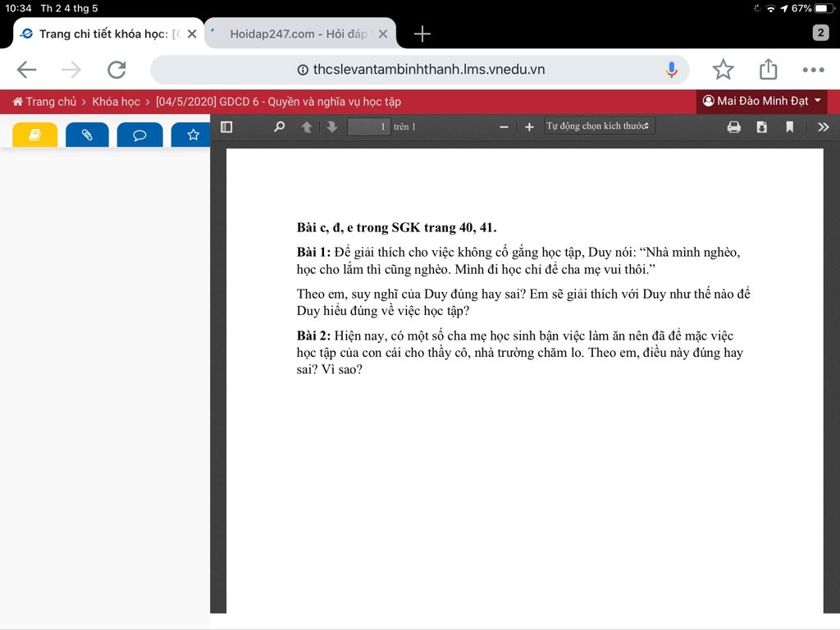Screen dimensions: 840x630
Task: Zoom in the PDF
Action: click(x=529, y=127)
